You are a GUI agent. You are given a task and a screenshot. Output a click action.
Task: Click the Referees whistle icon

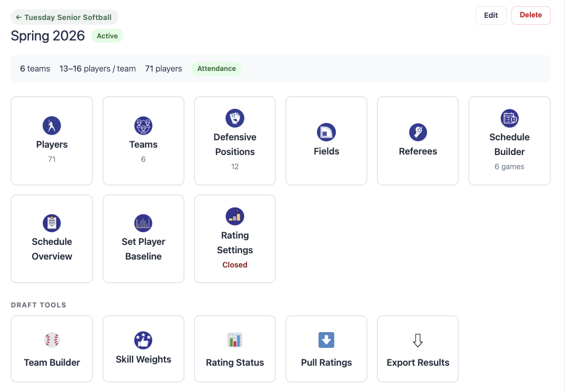pos(418,132)
